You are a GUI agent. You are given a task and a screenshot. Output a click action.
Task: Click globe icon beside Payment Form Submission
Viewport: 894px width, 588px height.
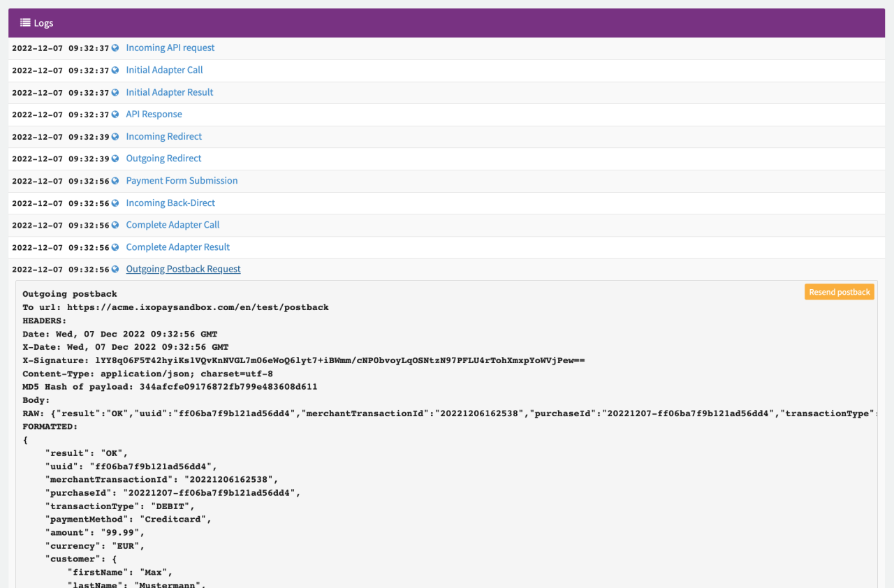pyautogui.click(x=115, y=181)
